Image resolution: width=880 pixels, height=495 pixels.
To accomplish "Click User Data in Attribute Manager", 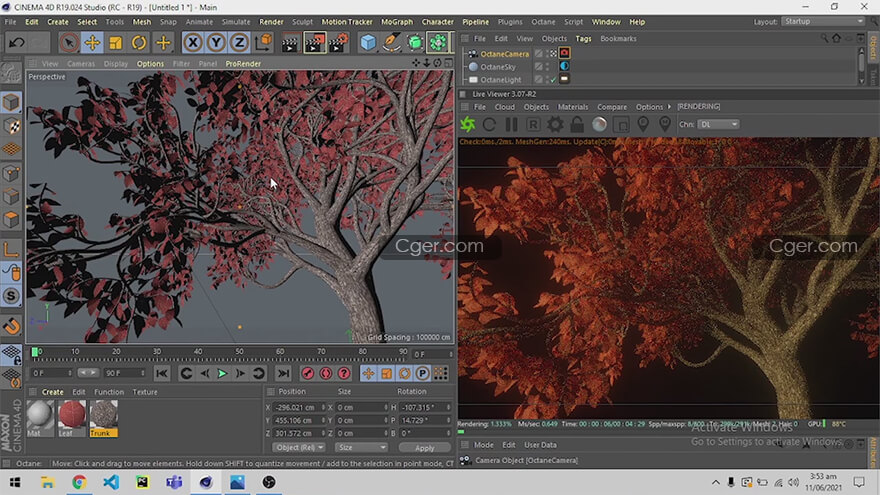I will 540,445.
